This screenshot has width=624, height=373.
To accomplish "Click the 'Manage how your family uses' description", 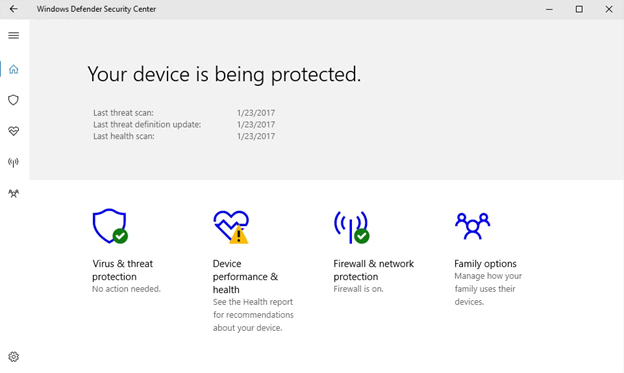I will pyautogui.click(x=488, y=289).
